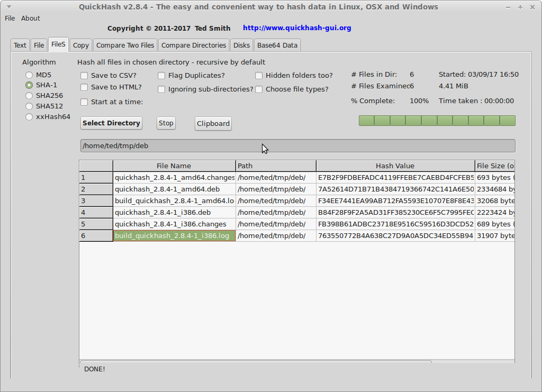Open the Disks tab

pos(241,45)
